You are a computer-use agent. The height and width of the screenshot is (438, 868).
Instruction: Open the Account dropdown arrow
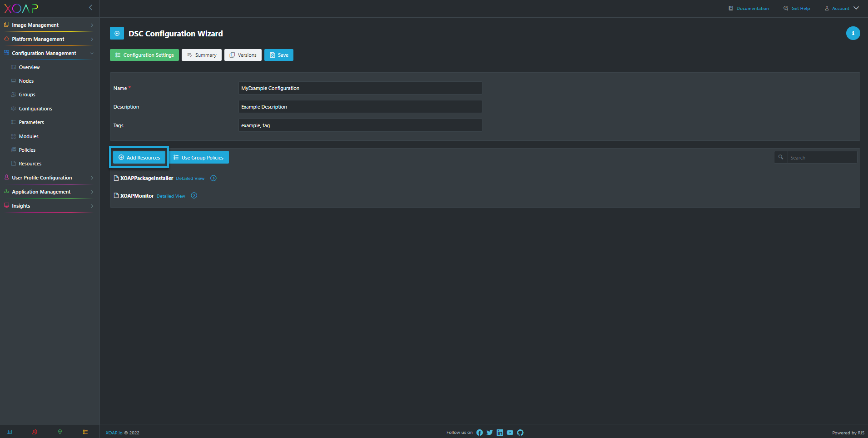coord(856,8)
